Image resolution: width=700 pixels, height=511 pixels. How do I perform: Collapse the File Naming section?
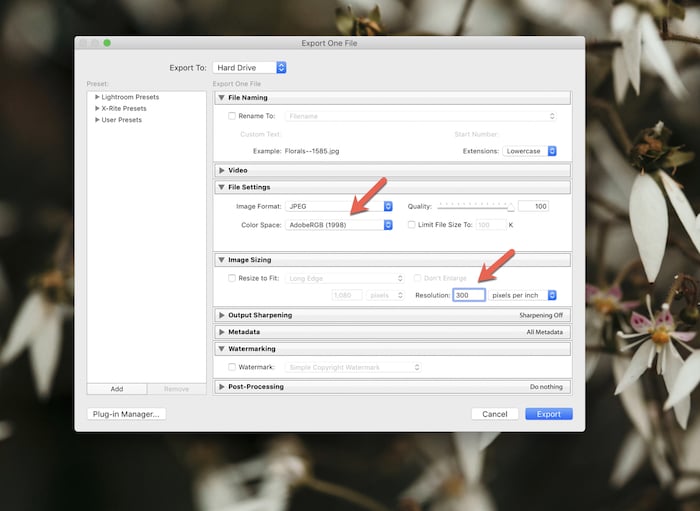[x=221, y=98]
